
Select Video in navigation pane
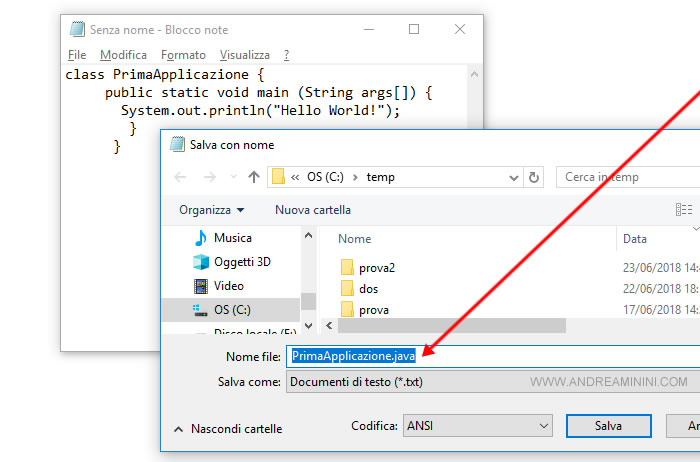[x=228, y=286]
